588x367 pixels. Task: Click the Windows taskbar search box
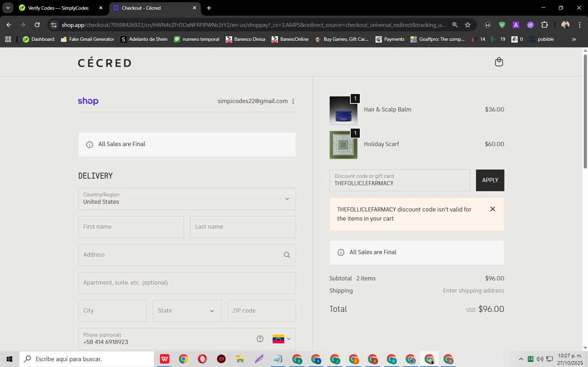pyautogui.click(x=87, y=359)
